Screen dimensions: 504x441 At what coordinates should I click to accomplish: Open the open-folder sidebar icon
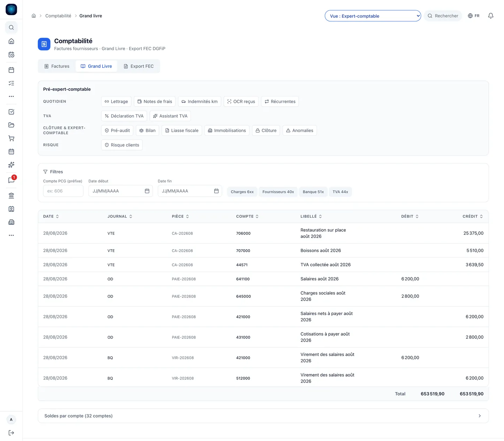pos(11,125)
